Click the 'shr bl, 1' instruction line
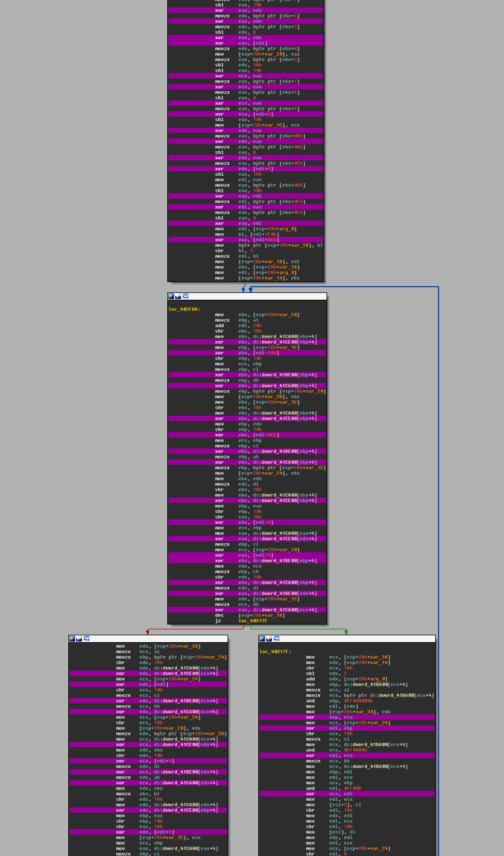 234,251
